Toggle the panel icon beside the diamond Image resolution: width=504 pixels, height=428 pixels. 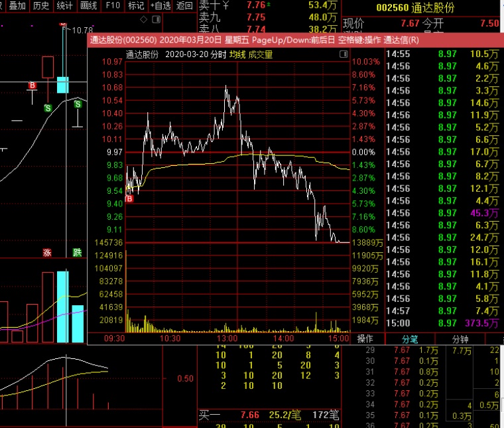pos(157,20)
